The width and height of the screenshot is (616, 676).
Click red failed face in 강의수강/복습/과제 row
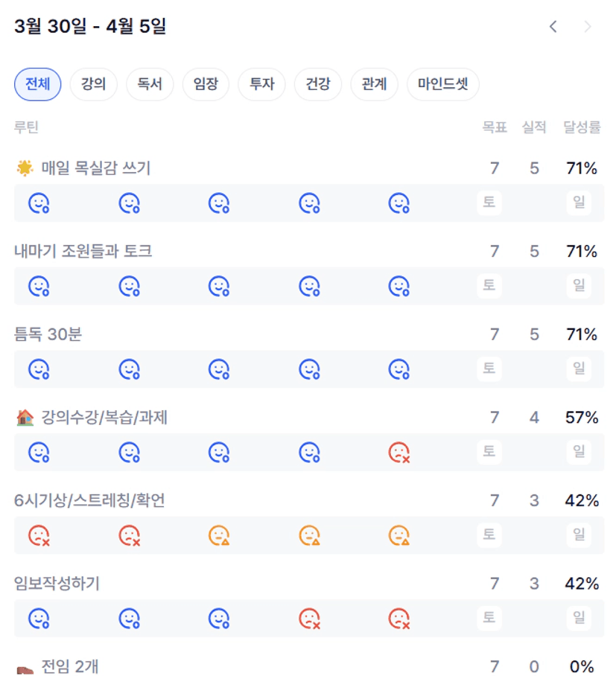pyautogui.click(x=399, y=452)
